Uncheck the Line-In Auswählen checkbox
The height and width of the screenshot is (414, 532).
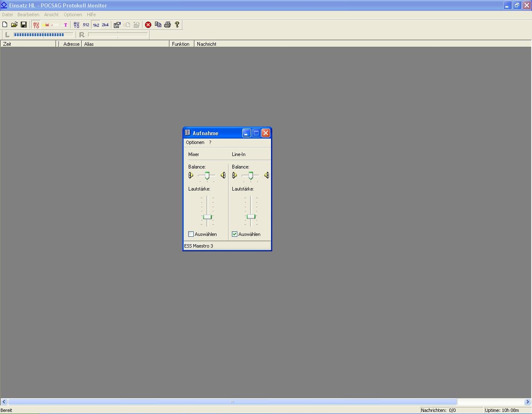pos(235,234)
